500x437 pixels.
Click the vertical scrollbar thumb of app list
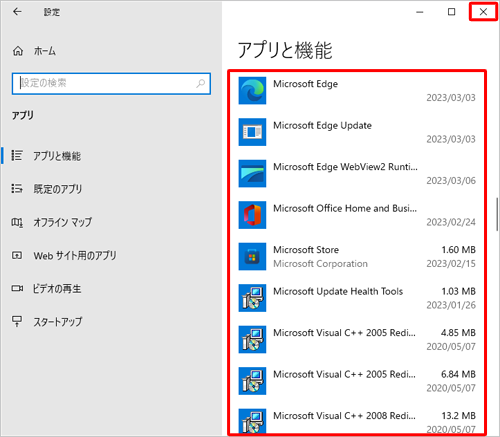[x=497, y=214]
